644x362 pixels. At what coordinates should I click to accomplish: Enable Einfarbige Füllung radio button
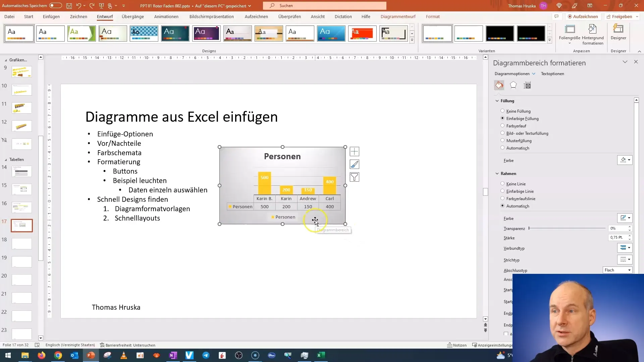pos(502,118)
